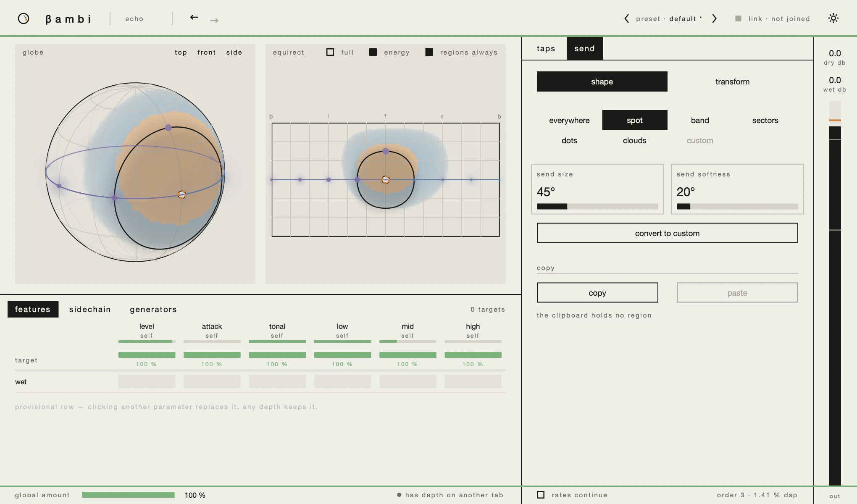This screenshot has height=504, width=857.
Task: Click the output level meter
Action: click(x=835, y=293)
